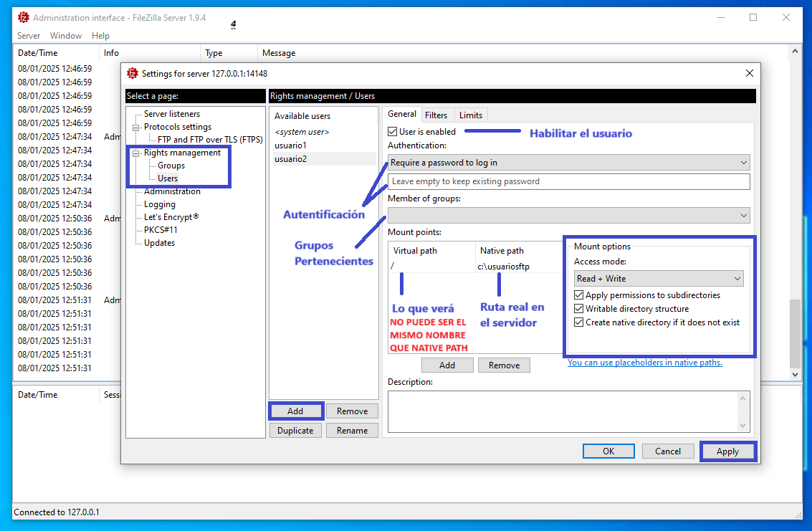This screenshot has width=812, height=531.
Task: Close the Settings dialog with X
Action: [749, 73]
